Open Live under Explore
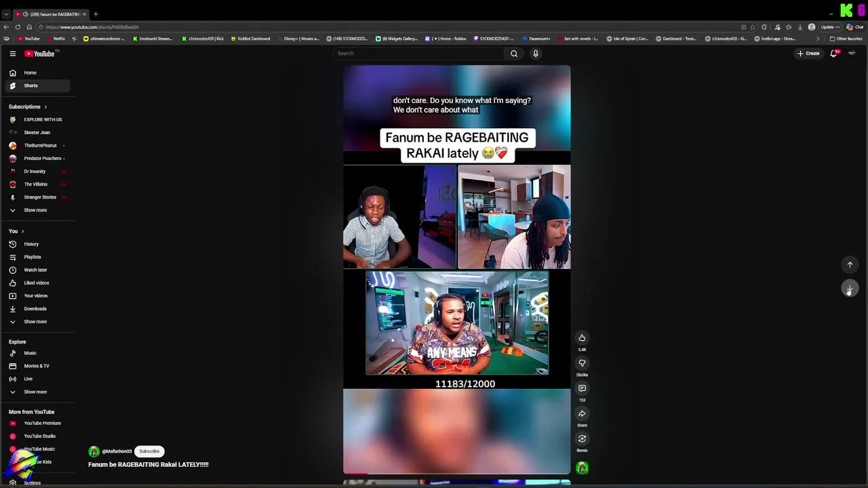 [28, 379]
